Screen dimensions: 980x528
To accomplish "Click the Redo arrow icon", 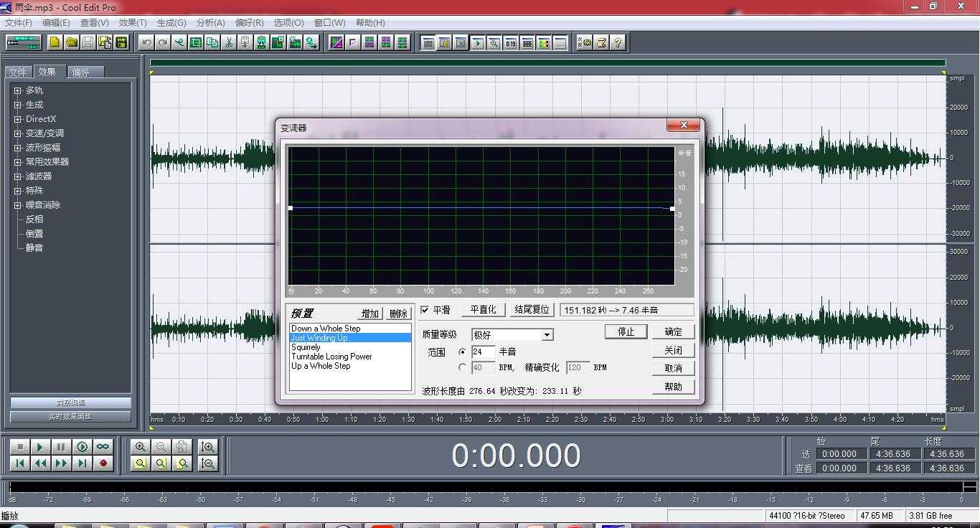I will coord(163,42).
